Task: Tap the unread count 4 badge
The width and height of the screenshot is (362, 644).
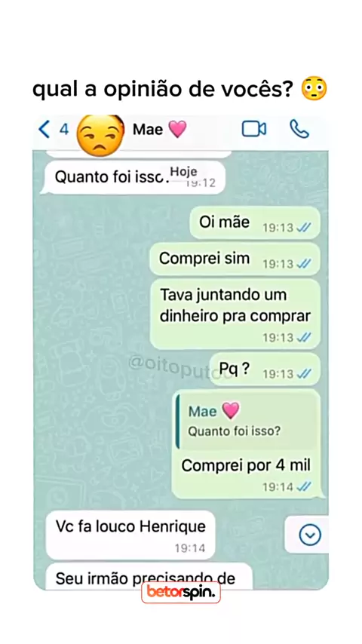Action: click(63, 130)
